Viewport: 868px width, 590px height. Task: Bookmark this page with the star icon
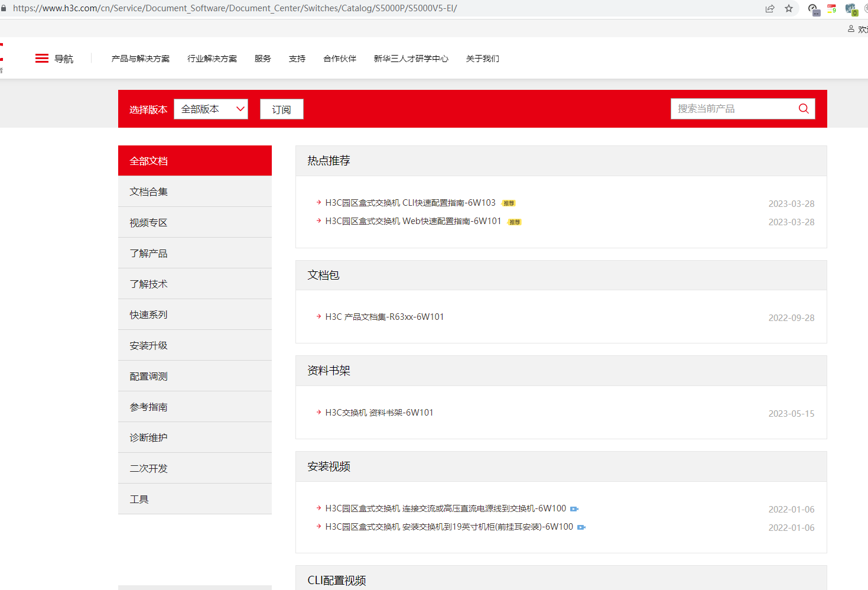coord(789,8)
